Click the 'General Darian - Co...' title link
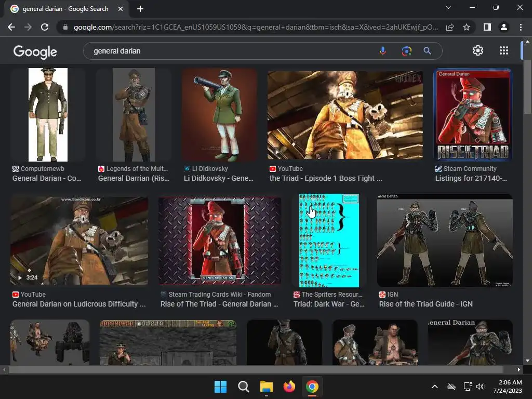 [47, 178]
